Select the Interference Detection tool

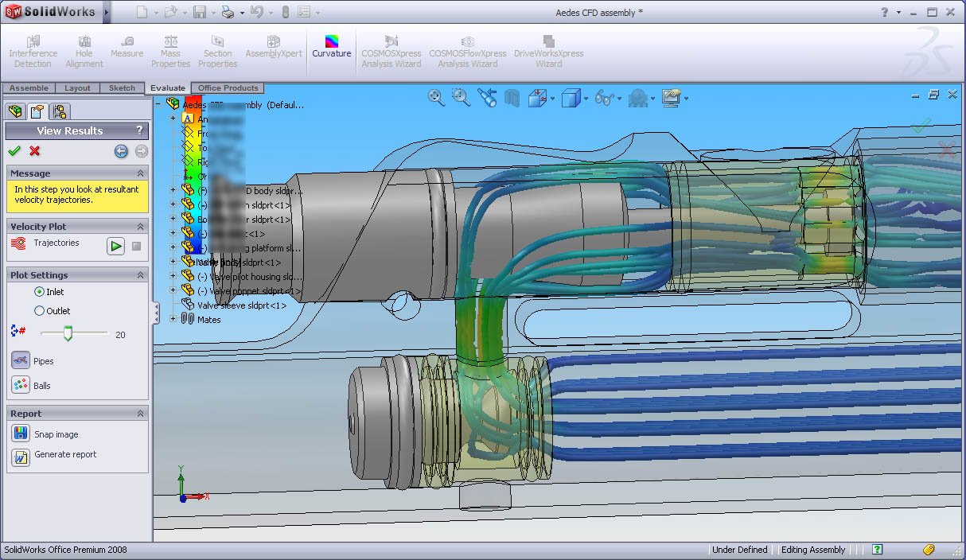33,52
